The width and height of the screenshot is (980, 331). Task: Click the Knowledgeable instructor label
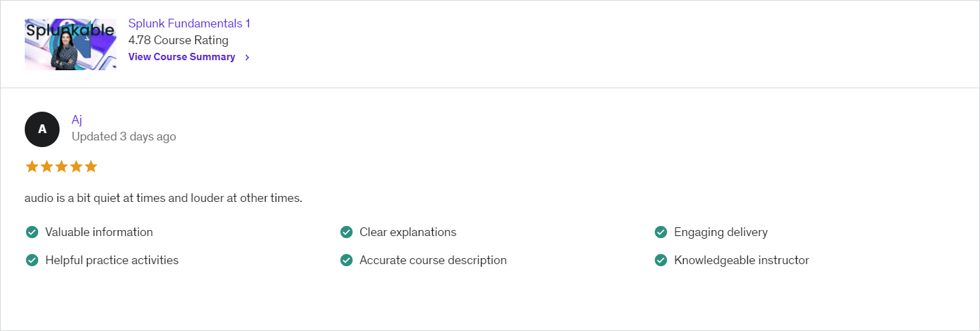[742, 260]
